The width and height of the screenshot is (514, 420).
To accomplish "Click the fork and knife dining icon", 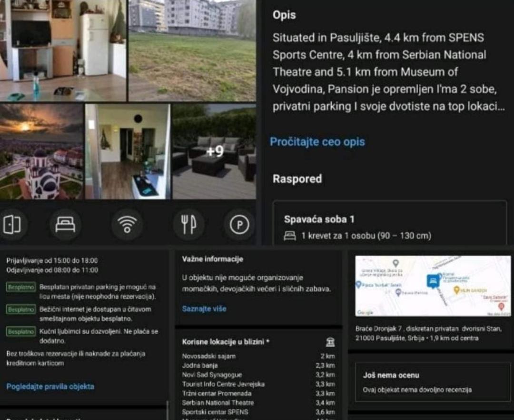I will [188, 225].
